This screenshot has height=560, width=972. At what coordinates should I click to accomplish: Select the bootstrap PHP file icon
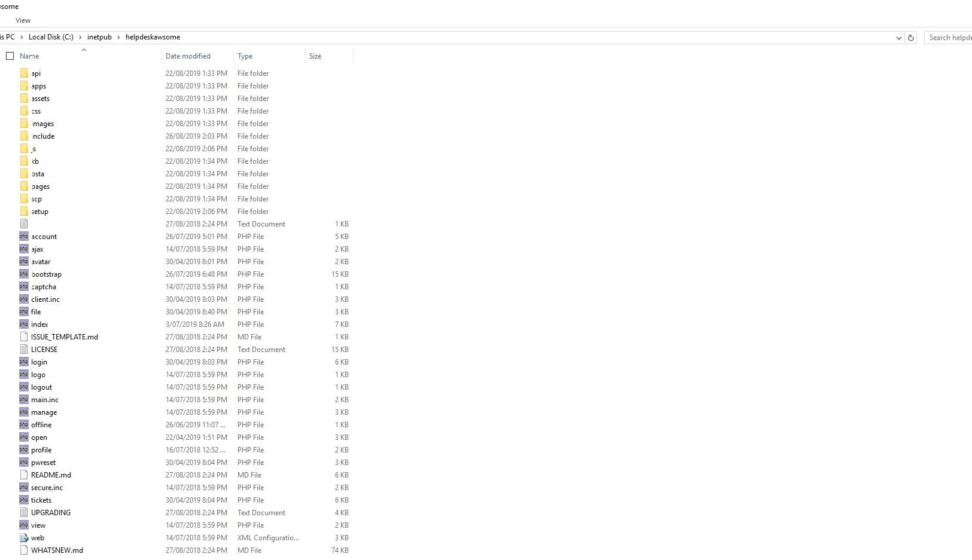(x=24, y=274)
